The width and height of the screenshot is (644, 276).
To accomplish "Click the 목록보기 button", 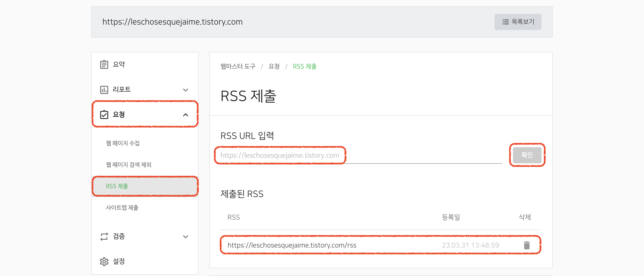I will tap(518, 22).
